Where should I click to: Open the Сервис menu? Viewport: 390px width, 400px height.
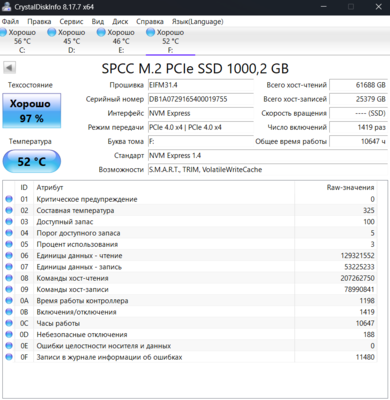[x=71, y=22]
